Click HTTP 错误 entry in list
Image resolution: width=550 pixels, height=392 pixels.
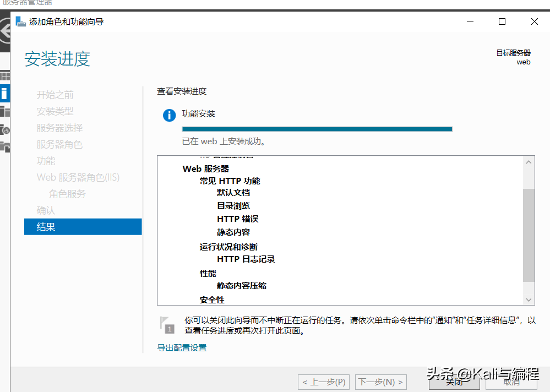tap(237, 219)
